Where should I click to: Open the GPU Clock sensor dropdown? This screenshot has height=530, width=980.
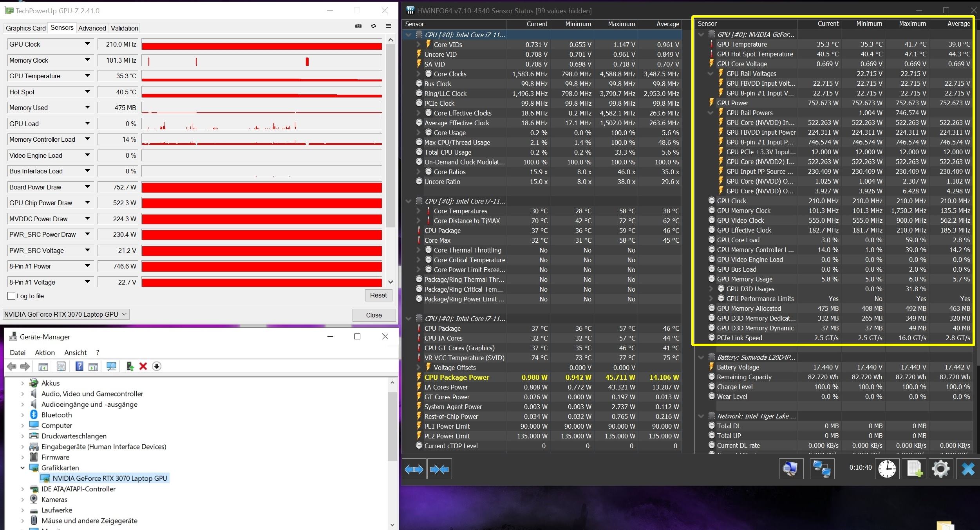coord(88,44)
